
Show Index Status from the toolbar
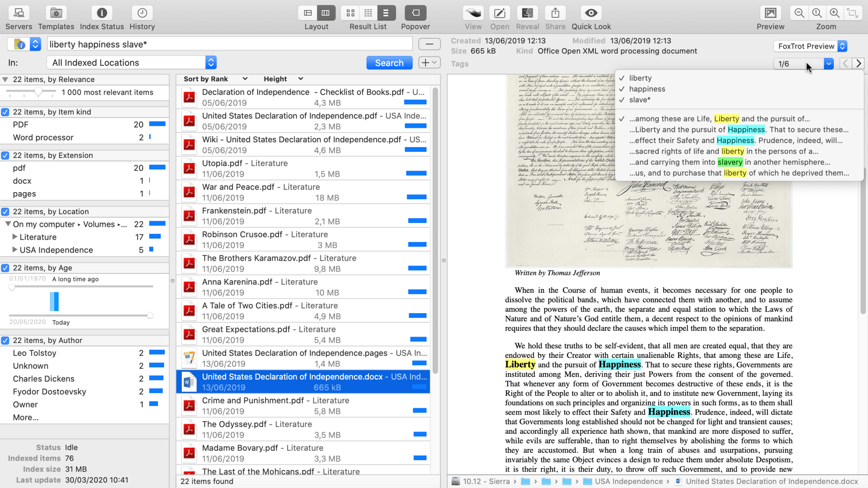[102, 13]
